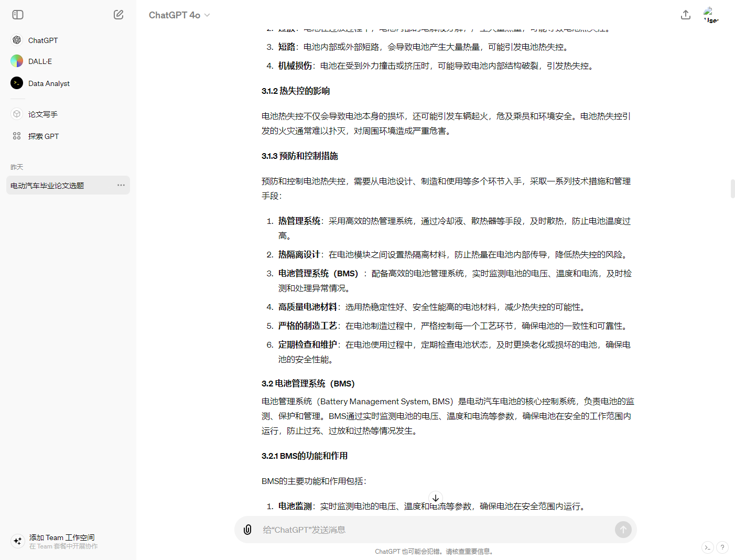This screenshot has height=560, width=735.
Task: Open Data Analyst GPT
Action: pyautogui.click(x=49, y=83)
